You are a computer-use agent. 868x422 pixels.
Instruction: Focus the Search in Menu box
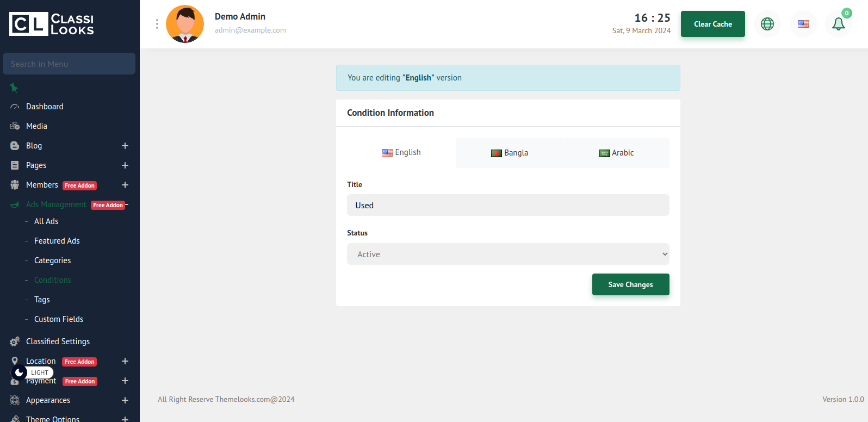69,64
